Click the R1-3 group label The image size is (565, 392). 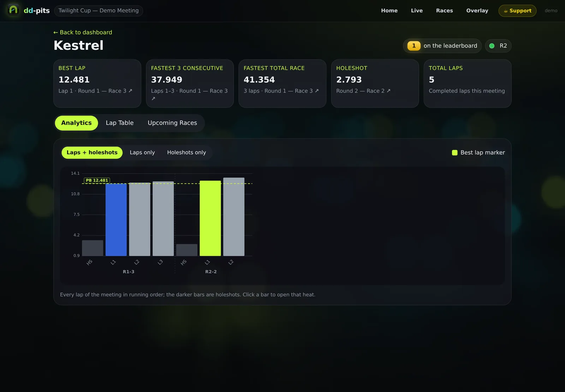coord(129,272)
